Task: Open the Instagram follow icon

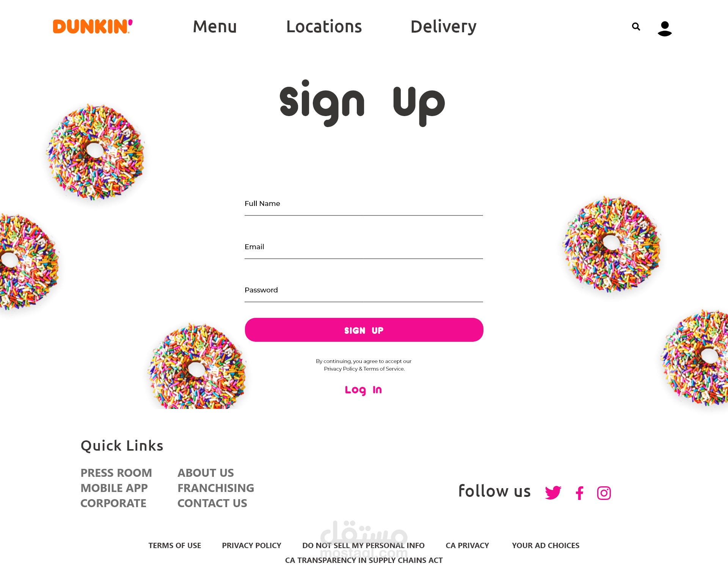Action: (x=604, y=493)
